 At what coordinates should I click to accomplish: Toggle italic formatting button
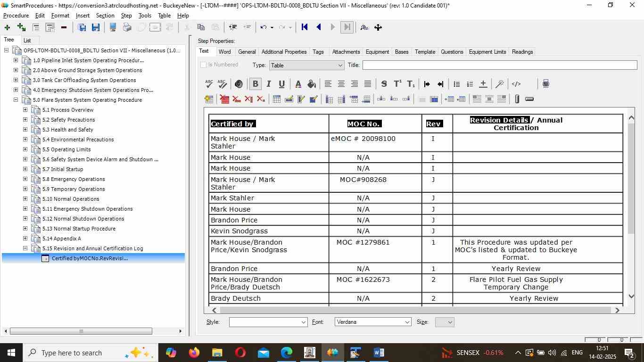coord(268,84)
